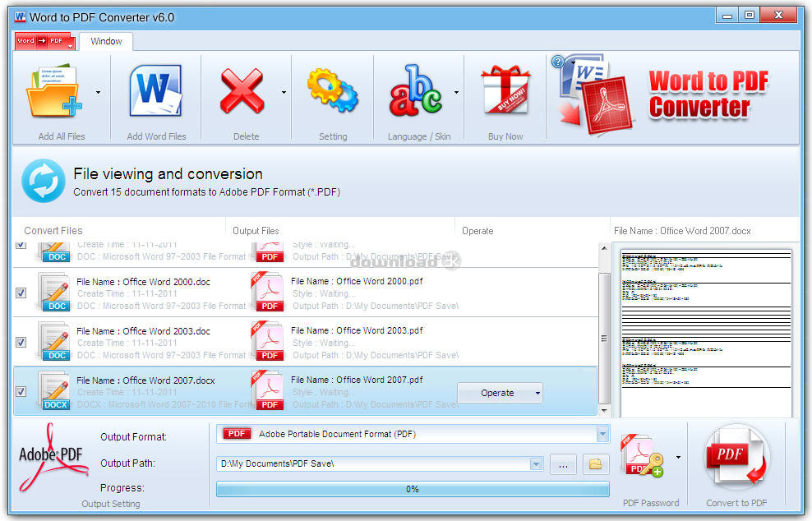This screenshot has height=521, width=812.
Task: Click PDF icon for Office Word 2000.pdf
Action: click(x=268, y=292)
